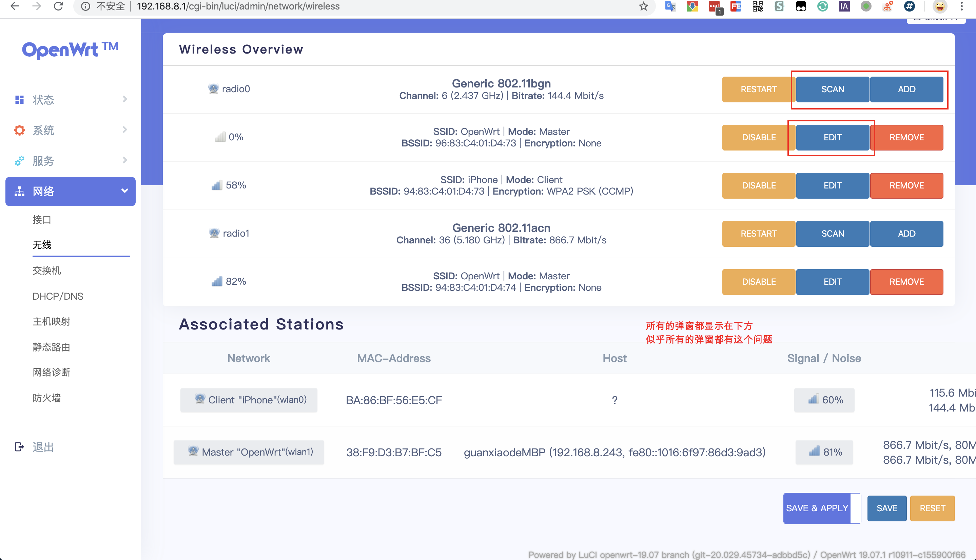Screen dimensions: 976x560
Task: Disable the 82% OpenWrt network on radio1
Action: [x=758, y=282]
